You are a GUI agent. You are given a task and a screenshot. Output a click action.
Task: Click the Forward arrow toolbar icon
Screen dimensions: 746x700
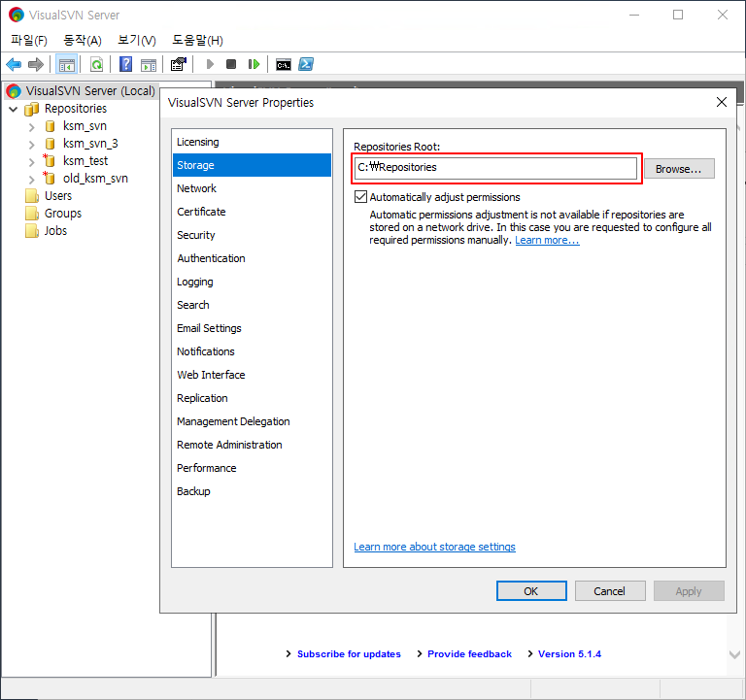36,64
